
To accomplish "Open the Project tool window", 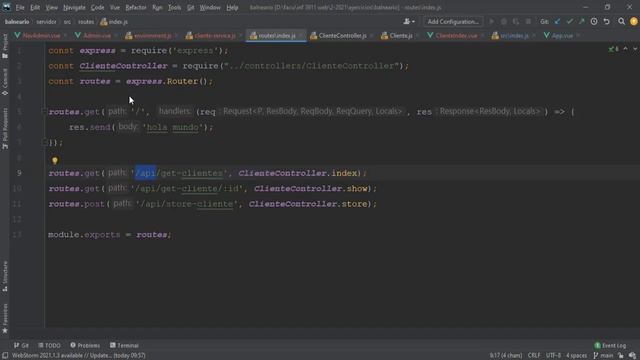I will pyautogui.click(x=5, y=46).
